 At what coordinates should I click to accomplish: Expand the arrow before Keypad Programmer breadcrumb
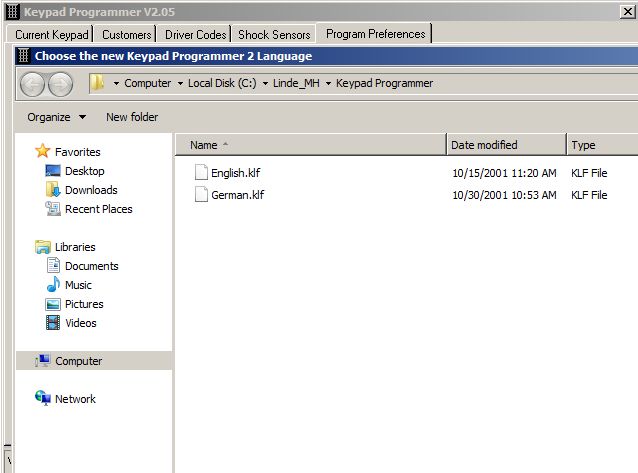click(x=328, y=83)
